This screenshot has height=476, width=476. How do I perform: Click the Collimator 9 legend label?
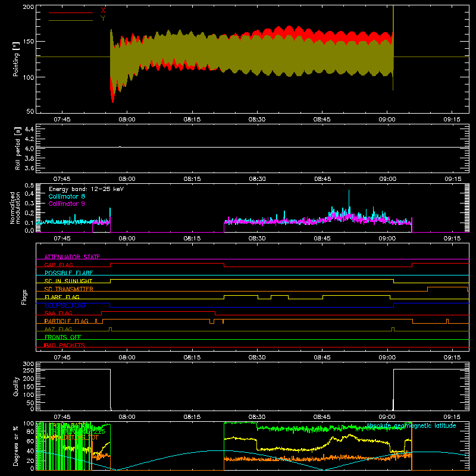67,203
